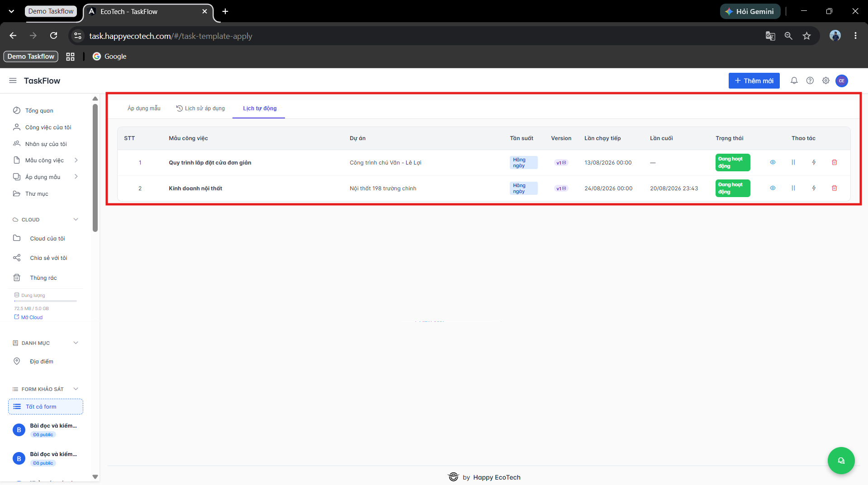Open the tab search dropdown arrow
This screenshot has height=485, width=868.
[11, 11]
